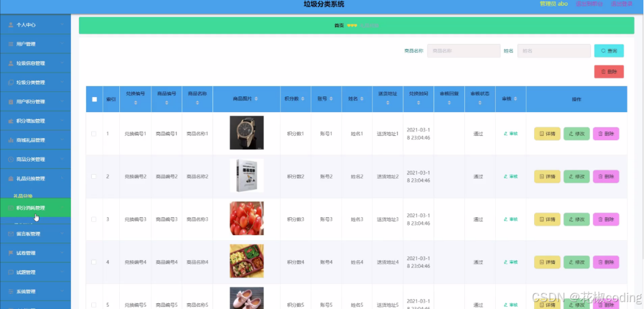Click 修改 for row 1
This screenshot has height=309, width=644.
point(577,134)
